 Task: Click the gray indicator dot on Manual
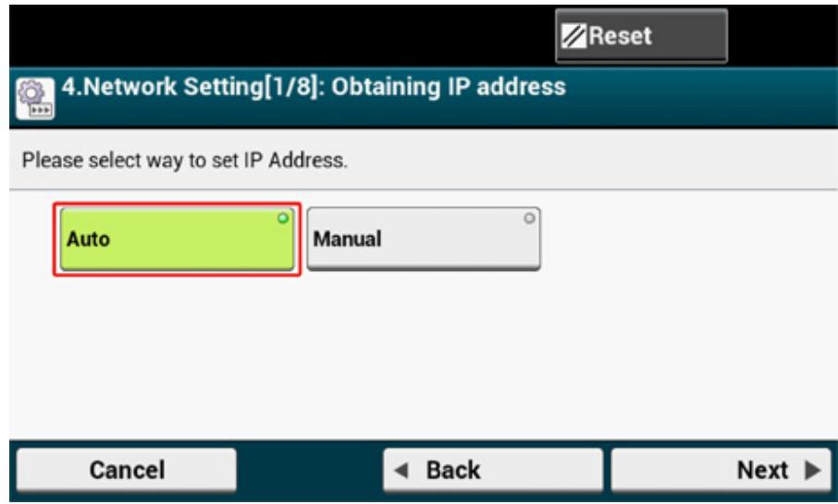point(529,218)
